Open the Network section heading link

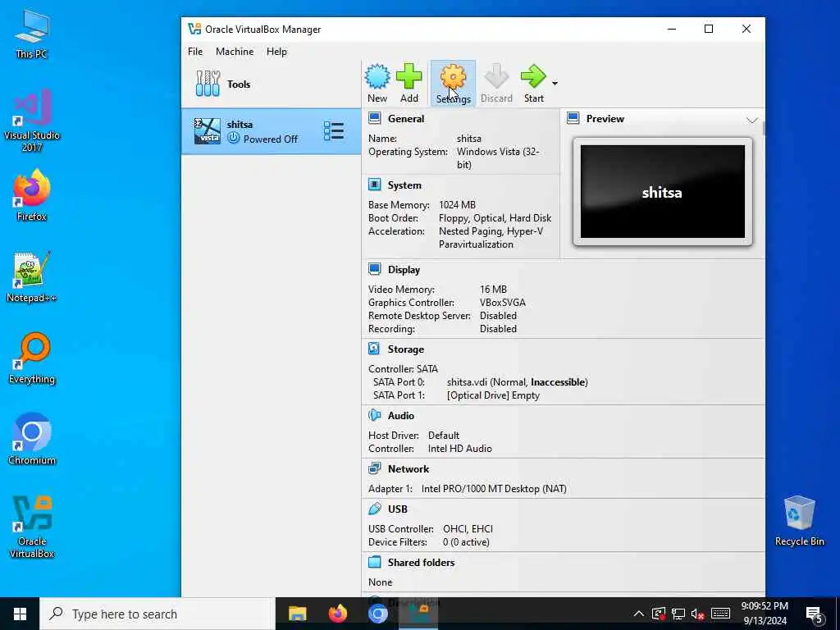(409, 468)
